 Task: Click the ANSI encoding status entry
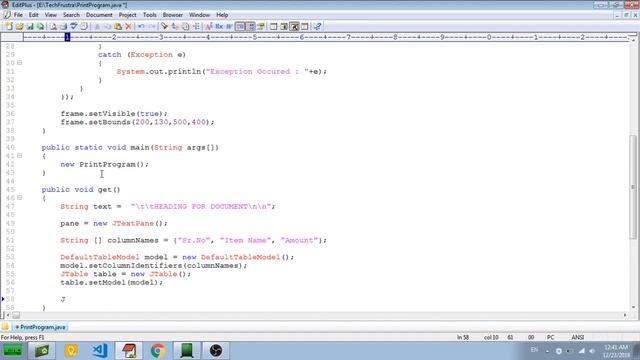[578, 338]
